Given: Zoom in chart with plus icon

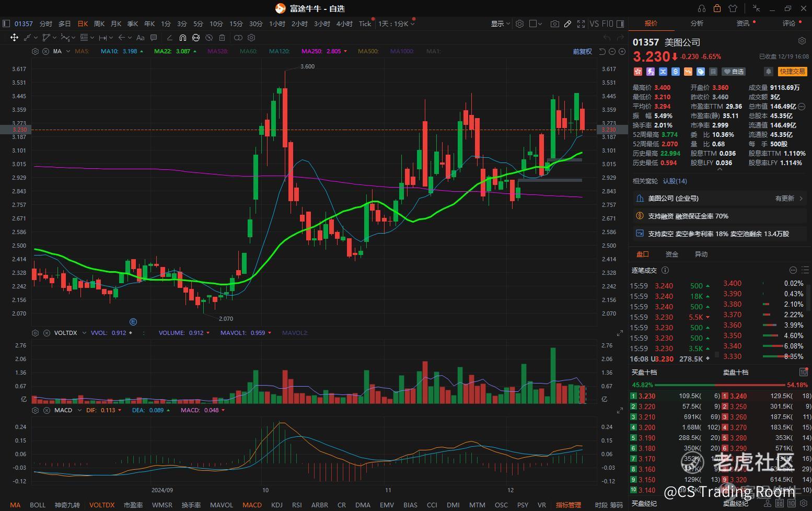Looking at the screenshot, I should click(622, 51).
